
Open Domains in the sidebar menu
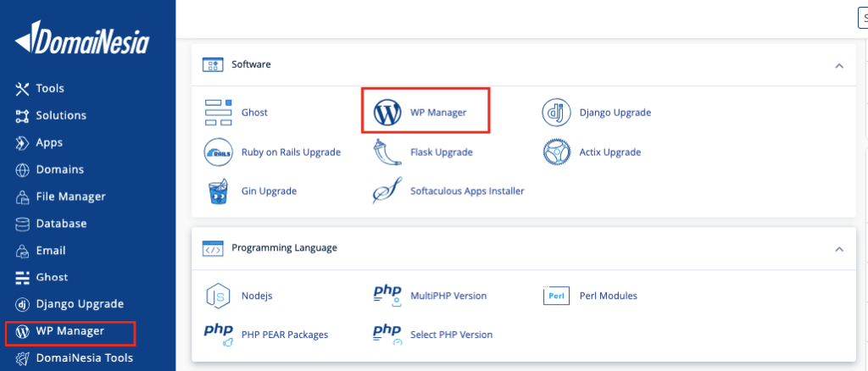(x=60, y=169)
